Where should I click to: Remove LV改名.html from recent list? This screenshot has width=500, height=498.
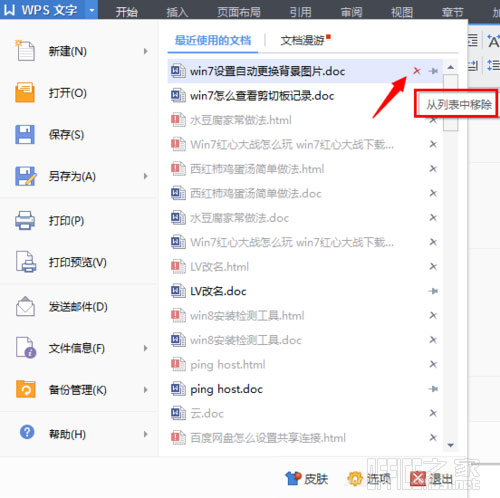[433, 266]
